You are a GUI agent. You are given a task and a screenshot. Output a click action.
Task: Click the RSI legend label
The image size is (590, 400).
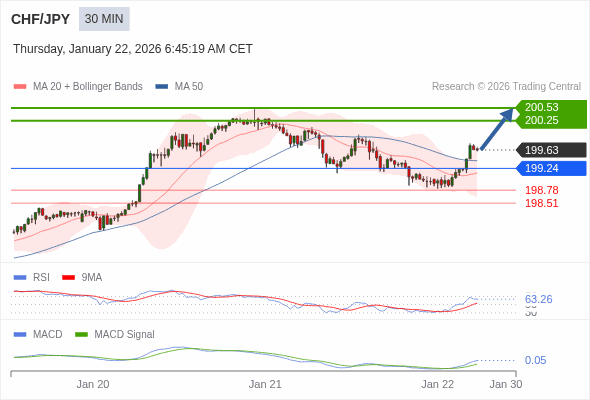click(x=41, y=278)
